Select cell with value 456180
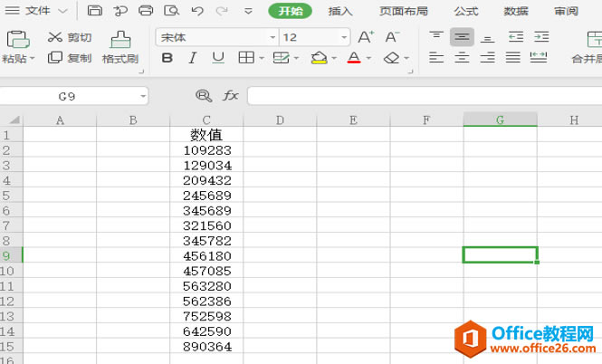This screenshot has width=602, height=364. click(x=206, y=255)
